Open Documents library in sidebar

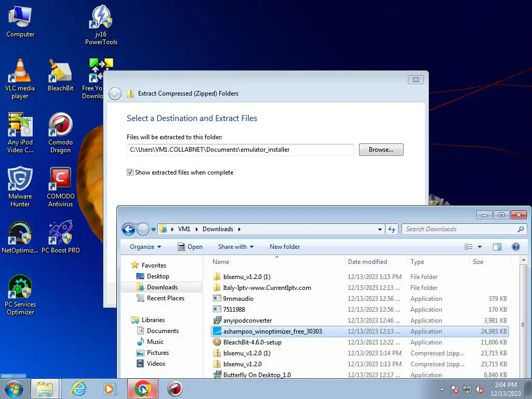(x=158, y=331)
